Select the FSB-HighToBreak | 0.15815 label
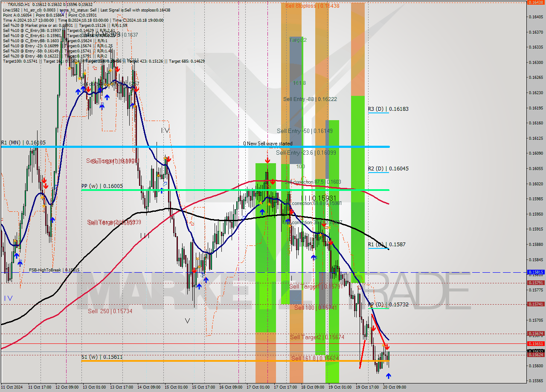This screenshot has height=392, width=546. tap(54, 270)
